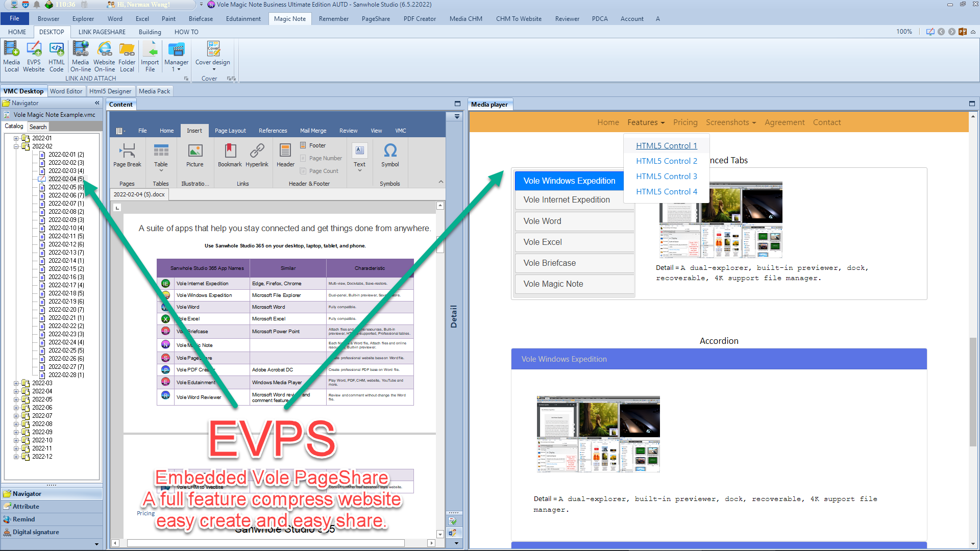Open the Symbol omega tool
Screen dimensions: 980x551
[x=390, y=156]
